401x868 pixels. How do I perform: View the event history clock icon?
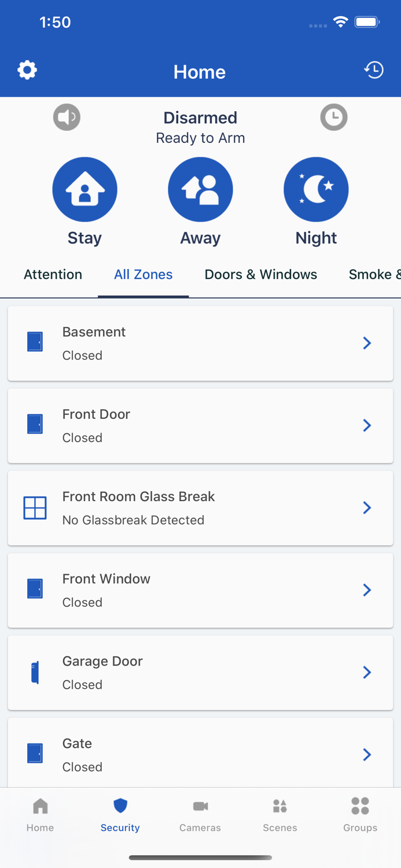tap(374, 70)
